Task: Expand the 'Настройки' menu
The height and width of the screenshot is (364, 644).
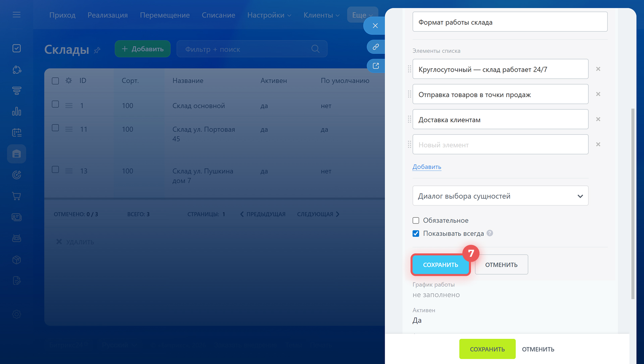Action: pos(269,15)
